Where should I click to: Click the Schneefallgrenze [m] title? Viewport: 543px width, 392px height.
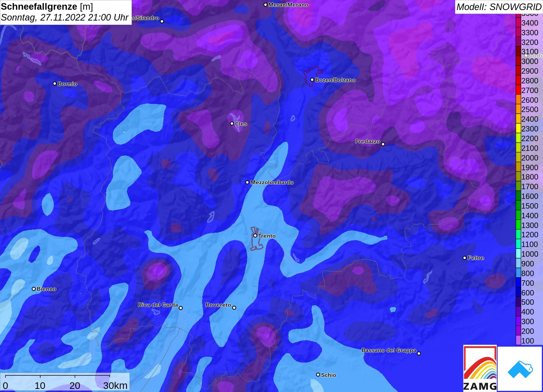(47, 7)
